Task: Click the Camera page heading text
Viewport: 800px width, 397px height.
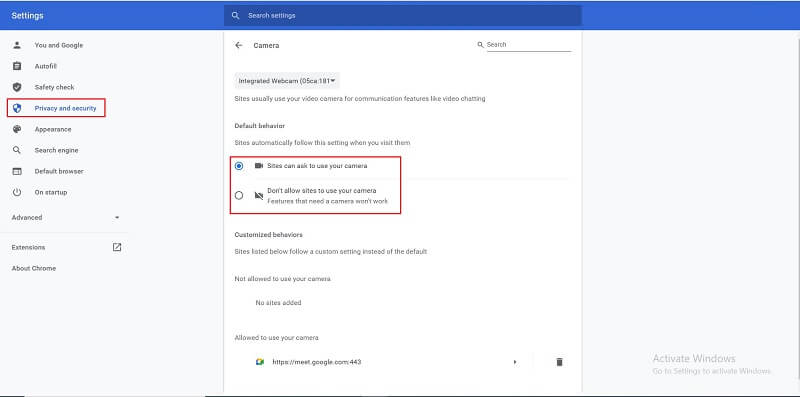Action: point(266,45)
